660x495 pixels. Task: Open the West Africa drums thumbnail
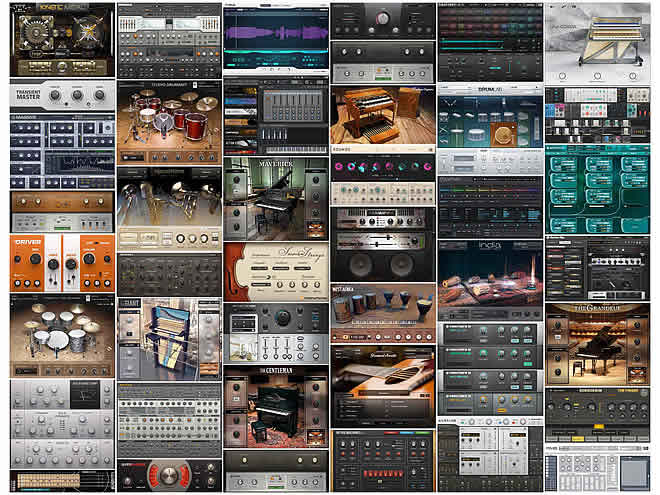coord(383,313)
